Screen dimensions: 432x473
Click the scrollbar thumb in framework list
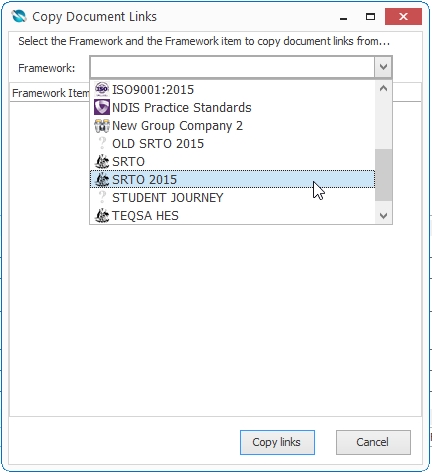point(383,175)
